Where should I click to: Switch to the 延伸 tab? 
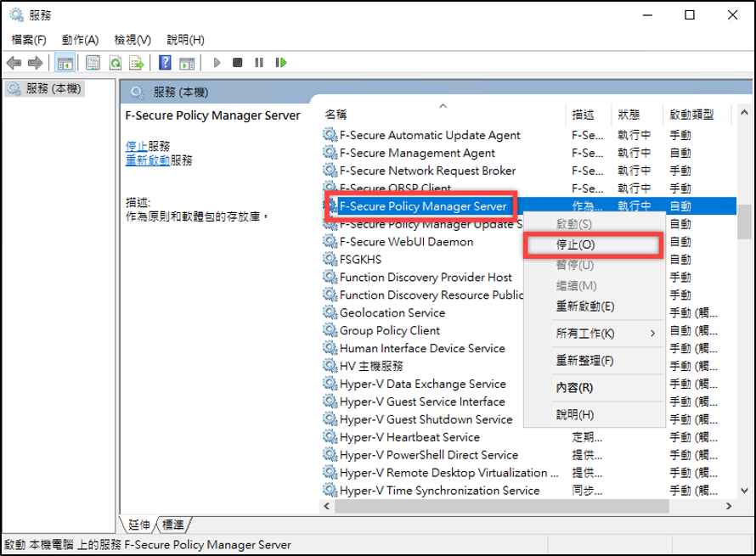139,525
